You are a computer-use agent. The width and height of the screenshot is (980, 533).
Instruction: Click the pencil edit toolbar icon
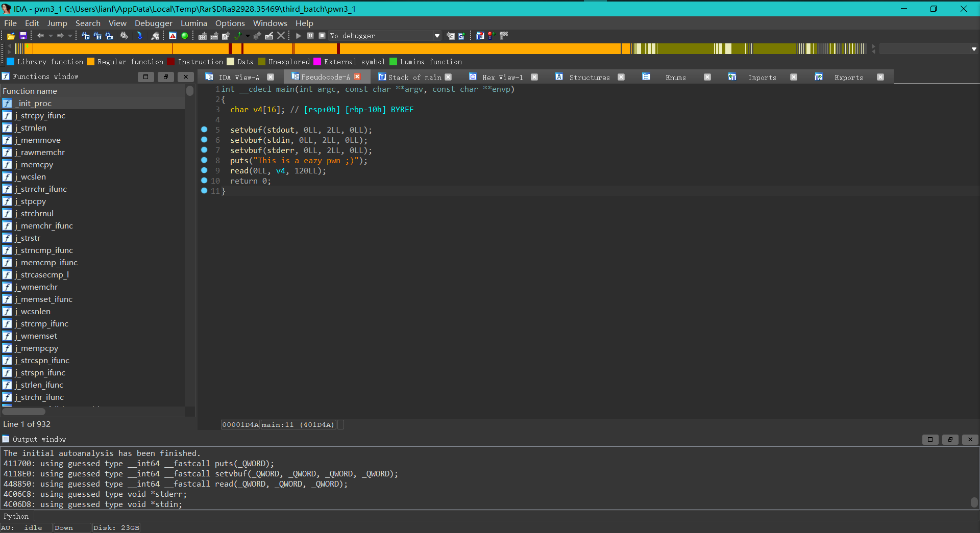[269, 36]
